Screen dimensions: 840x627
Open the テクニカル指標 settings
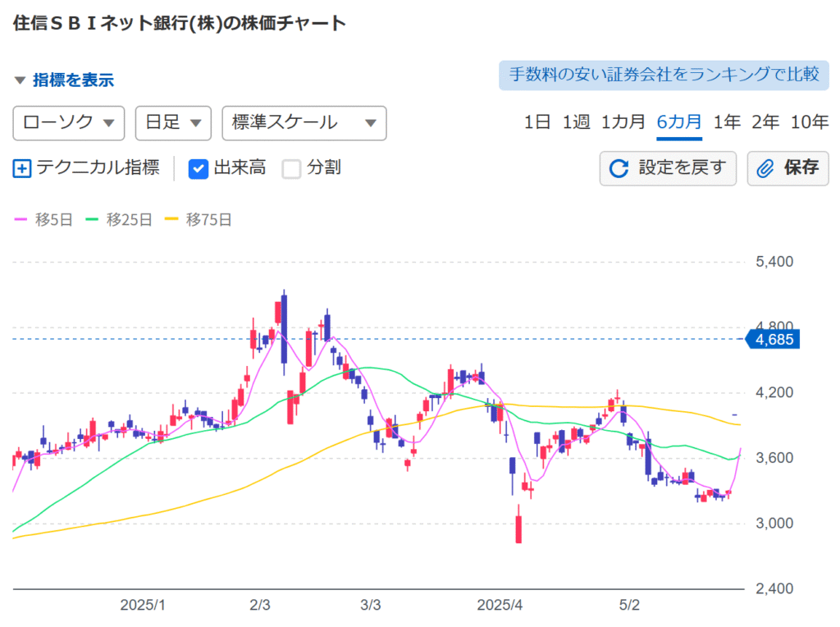(86, 168)
